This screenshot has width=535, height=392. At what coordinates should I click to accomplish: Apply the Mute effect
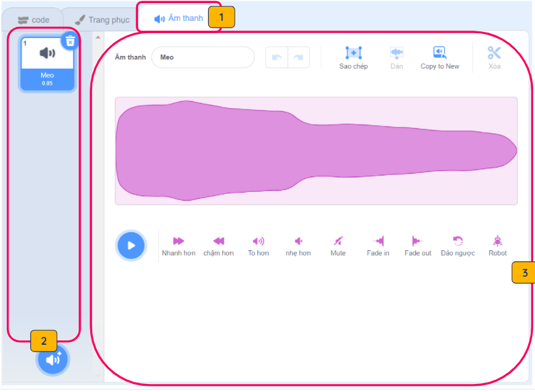(x=338, y=246)
